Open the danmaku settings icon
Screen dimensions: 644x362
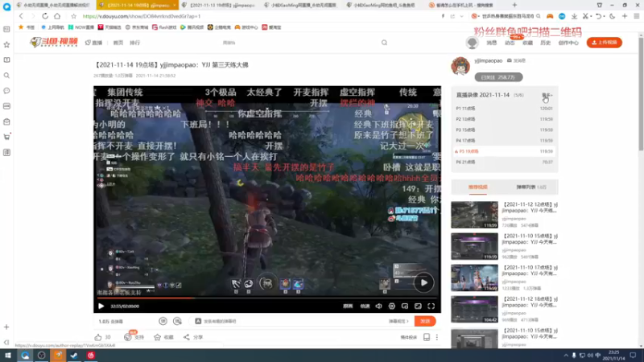(x=177, y=321)
